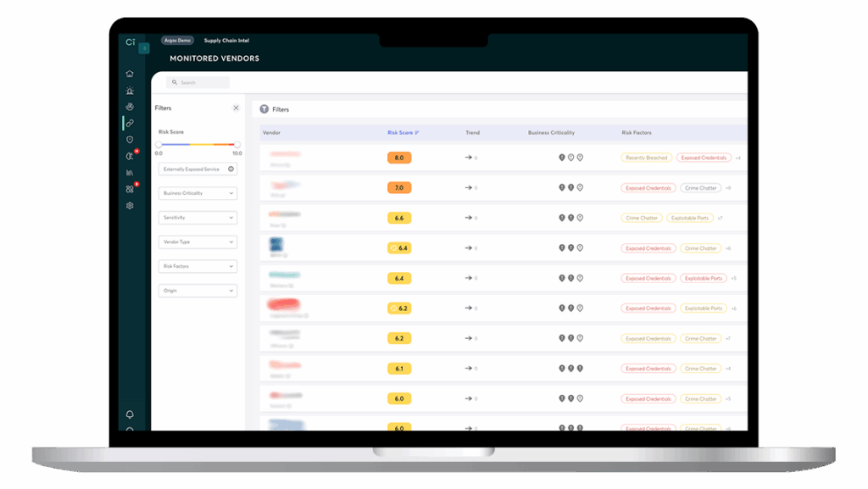The width and height of the screenshot is (868, 489).
Task: Open the radar dashboard icon in sidebar
Action: coord(130,107)
